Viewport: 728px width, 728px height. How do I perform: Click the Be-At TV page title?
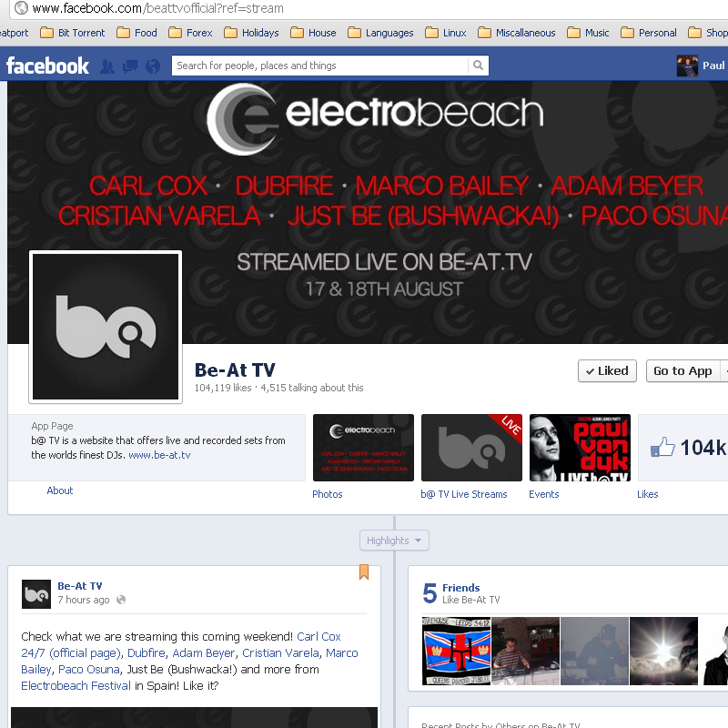(x=235, y=370)
